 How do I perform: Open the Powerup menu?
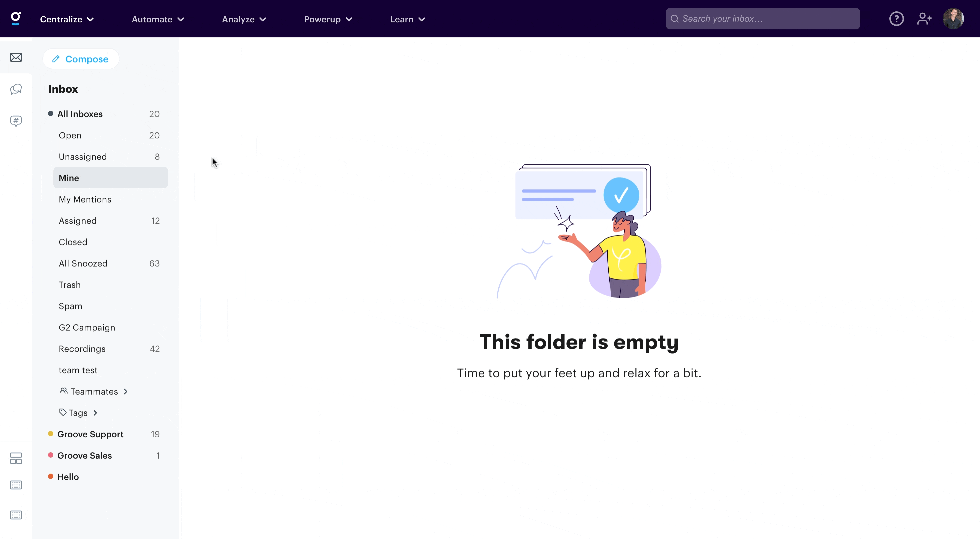point(328,19)
